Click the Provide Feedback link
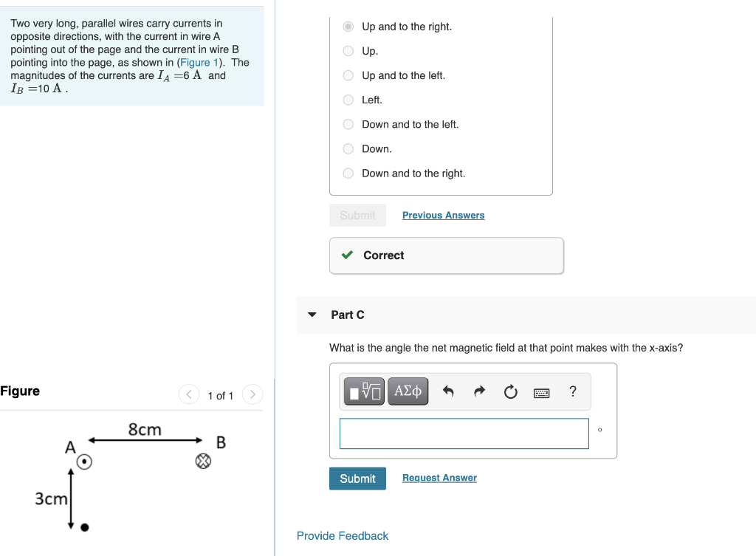Screen dimensions: 756x556 point(343,536)
